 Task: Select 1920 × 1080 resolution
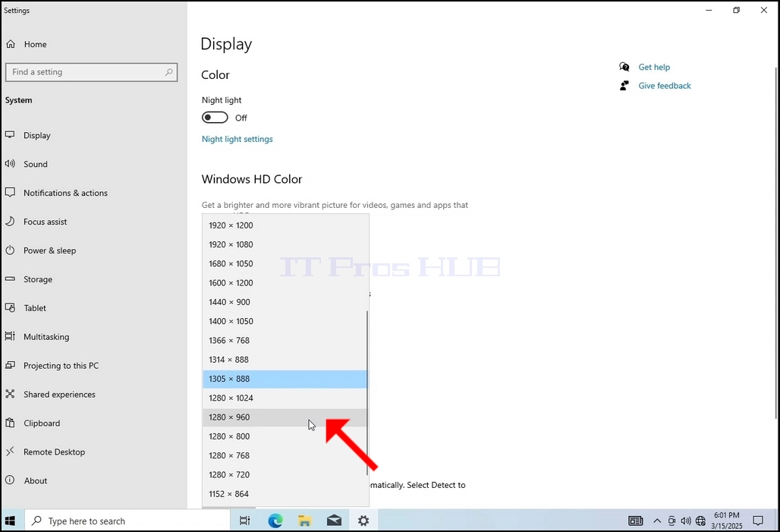pos(285,244)
